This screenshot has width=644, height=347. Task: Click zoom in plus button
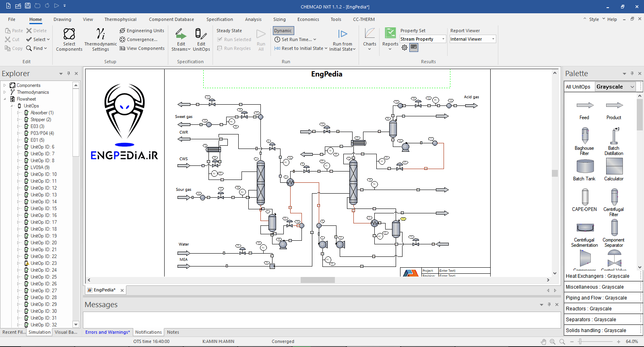(x=618, y=342)
